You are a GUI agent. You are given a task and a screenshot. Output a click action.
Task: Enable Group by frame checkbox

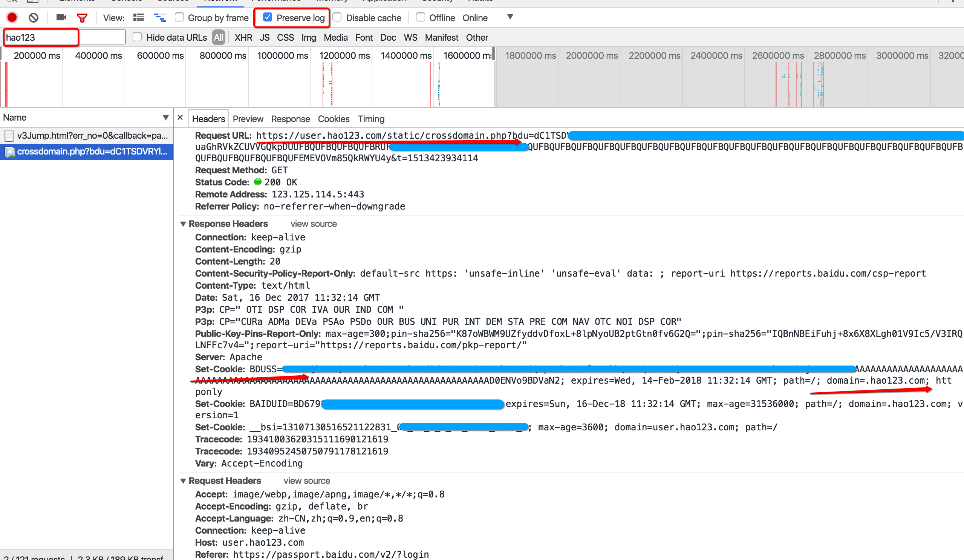click(179, 17)
